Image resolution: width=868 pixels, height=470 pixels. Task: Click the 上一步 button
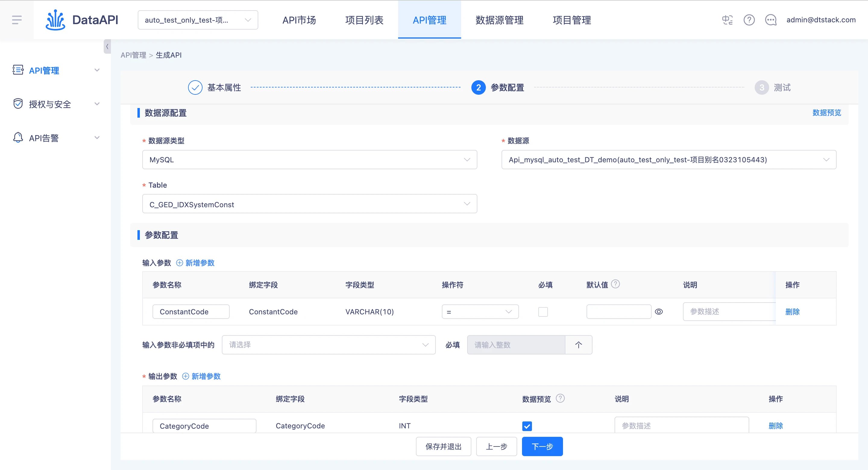tap(496, 446)
